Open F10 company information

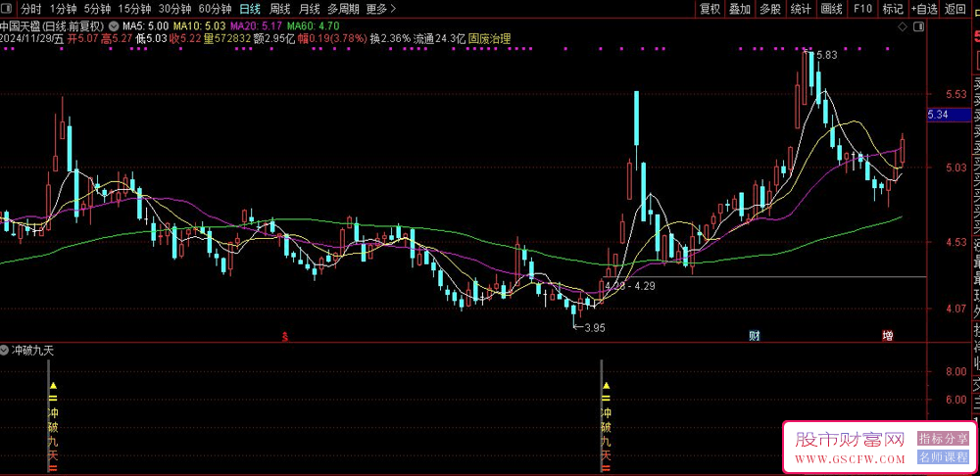pyautogui.click(x=861, y=9)
